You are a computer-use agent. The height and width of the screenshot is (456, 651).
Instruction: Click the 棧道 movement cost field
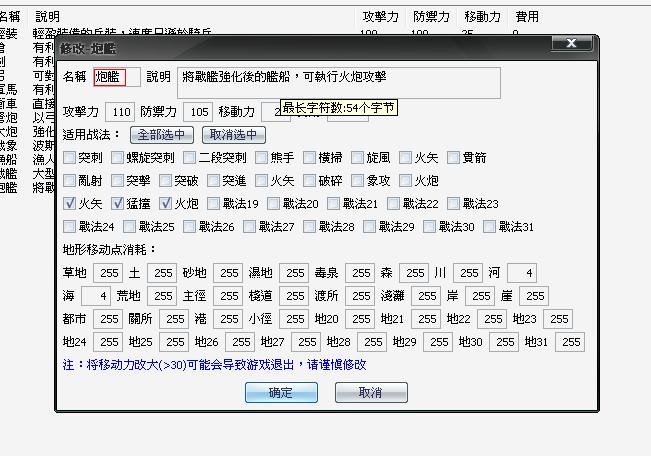pos(294,296)
